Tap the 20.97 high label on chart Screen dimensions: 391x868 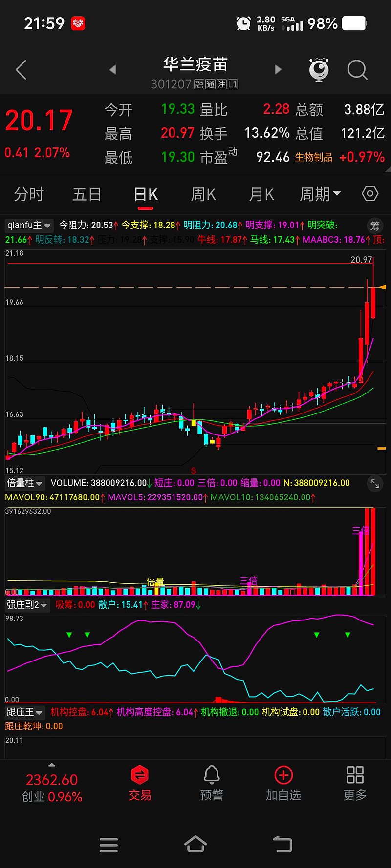[362, 260]
